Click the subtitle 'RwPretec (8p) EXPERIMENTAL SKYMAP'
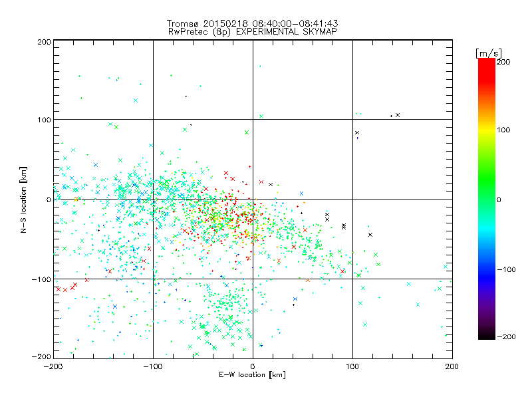532x399 pixels. tap(252, 32)
